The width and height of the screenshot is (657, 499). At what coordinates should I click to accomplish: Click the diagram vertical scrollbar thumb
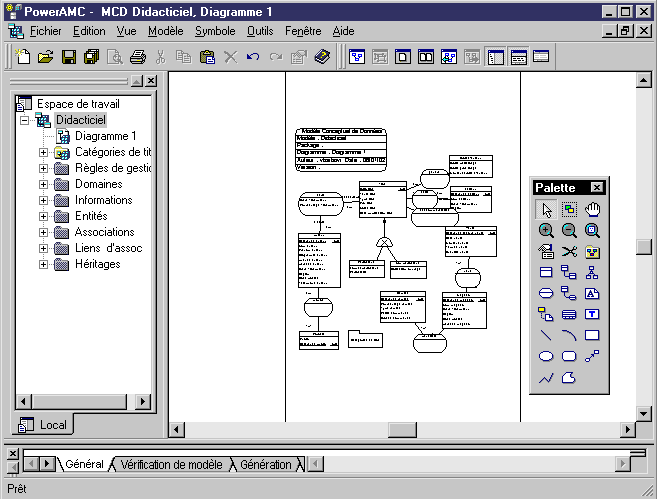[x=644, y=246]
